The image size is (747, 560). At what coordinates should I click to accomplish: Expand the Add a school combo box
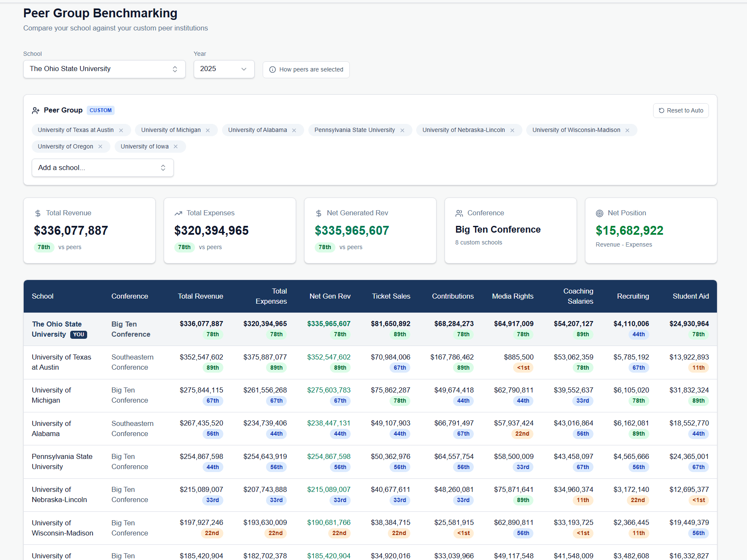point(102,168)
